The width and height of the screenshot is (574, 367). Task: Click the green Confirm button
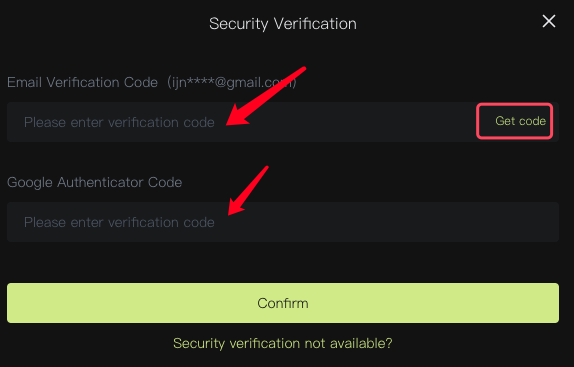coord(283,303)
